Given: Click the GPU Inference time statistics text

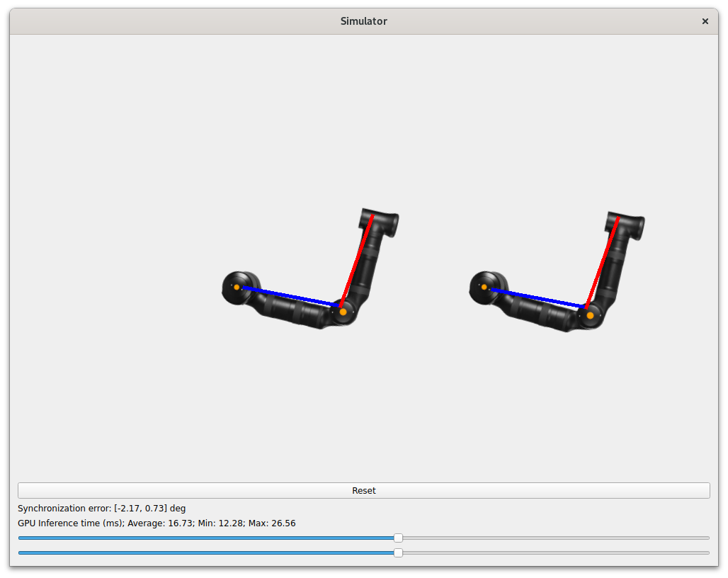Looking at the screenshot, I should pos(157,523).
